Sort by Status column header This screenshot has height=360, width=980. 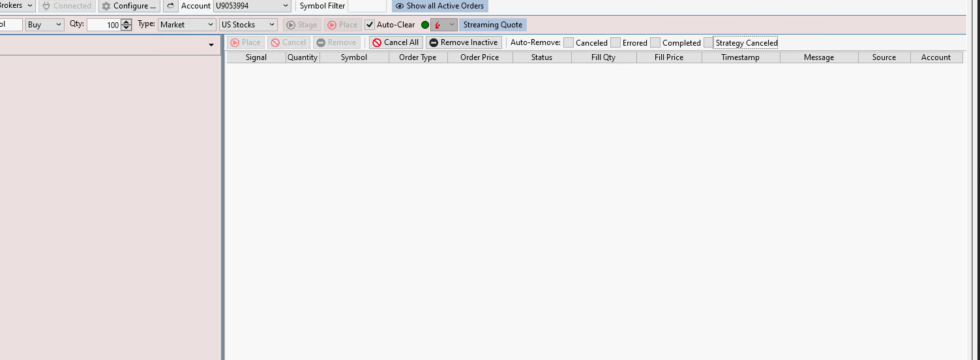[542, 57]
